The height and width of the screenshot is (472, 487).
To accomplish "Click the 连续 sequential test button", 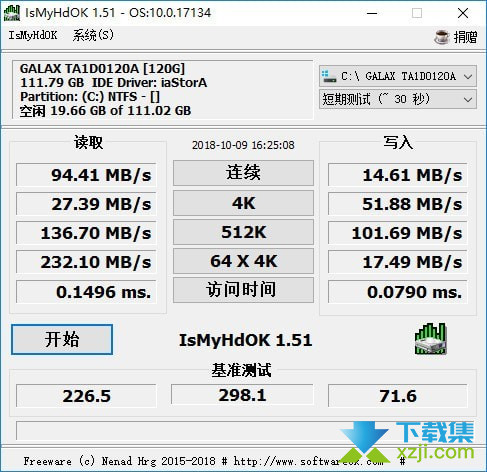I will coord(243,173).
